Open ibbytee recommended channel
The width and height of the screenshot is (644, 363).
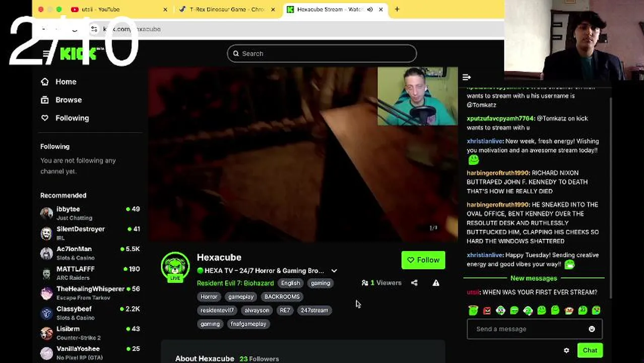(90, 213)
